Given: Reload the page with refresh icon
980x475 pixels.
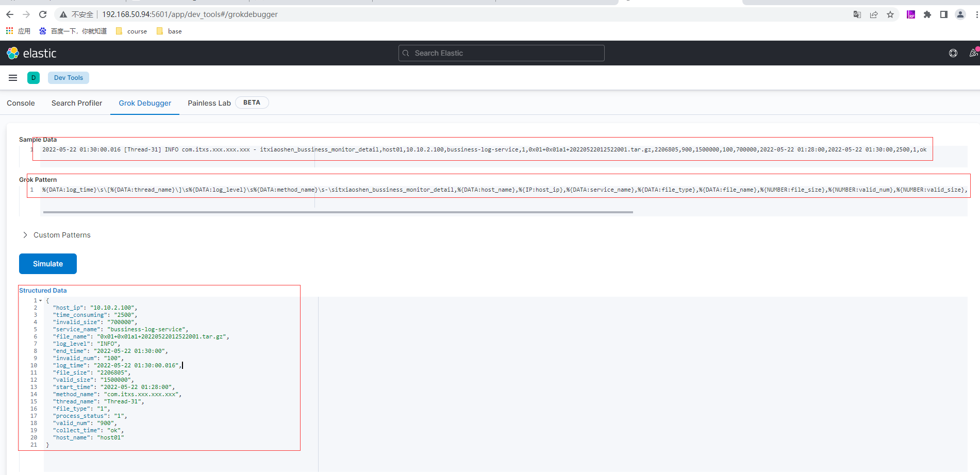Looking at the screenshot, I should click(x=43, y=14).
